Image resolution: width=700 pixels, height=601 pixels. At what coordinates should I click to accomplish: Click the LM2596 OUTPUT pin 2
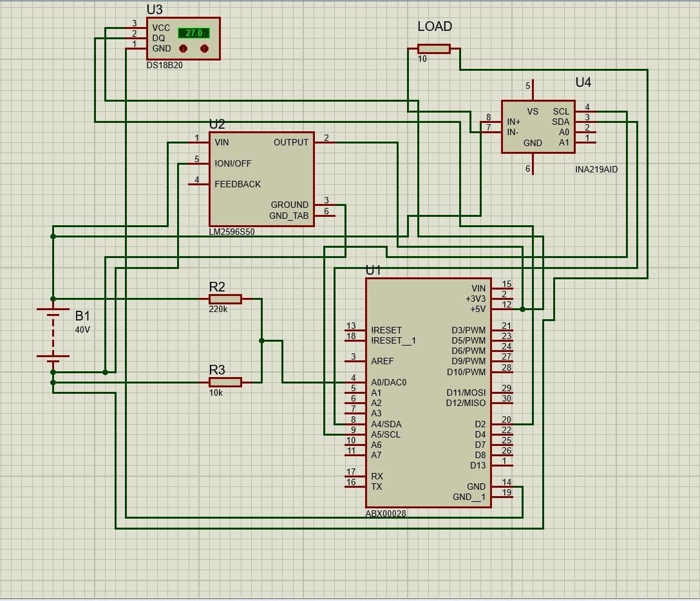point(325,142)
